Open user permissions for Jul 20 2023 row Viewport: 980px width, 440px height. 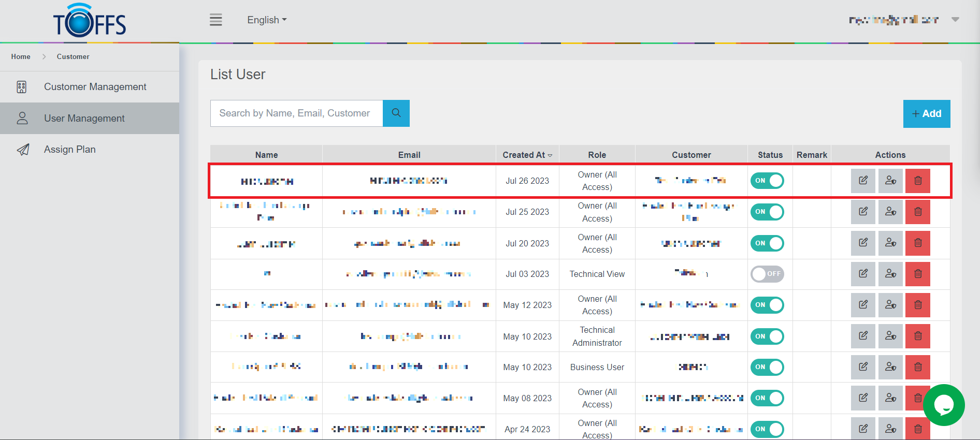tap(890, 243)
